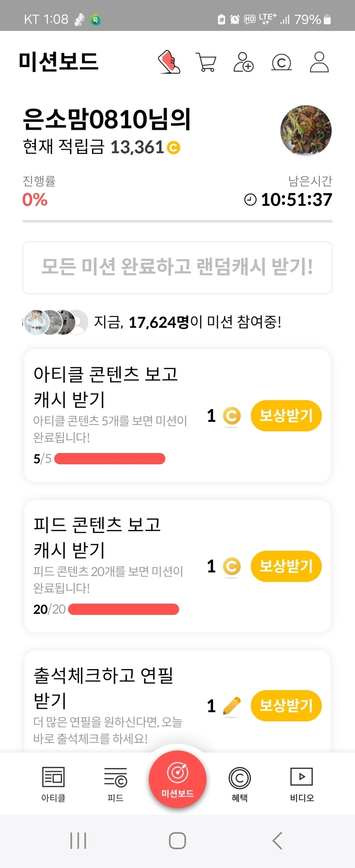This screenshot has width=355, height=868.
Task: Open the 비디오 tab
Action: point(302,784)
